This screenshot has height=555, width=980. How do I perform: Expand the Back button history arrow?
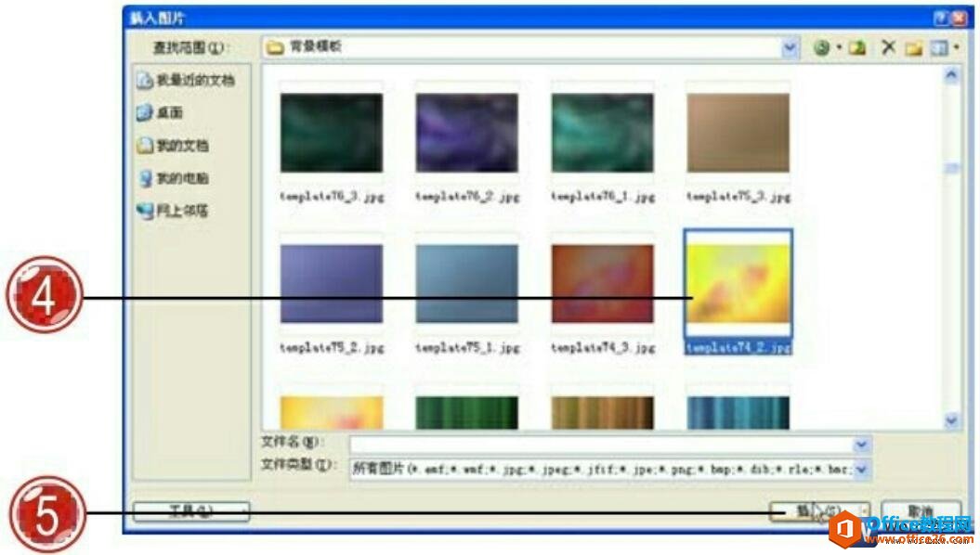point(839,45)
